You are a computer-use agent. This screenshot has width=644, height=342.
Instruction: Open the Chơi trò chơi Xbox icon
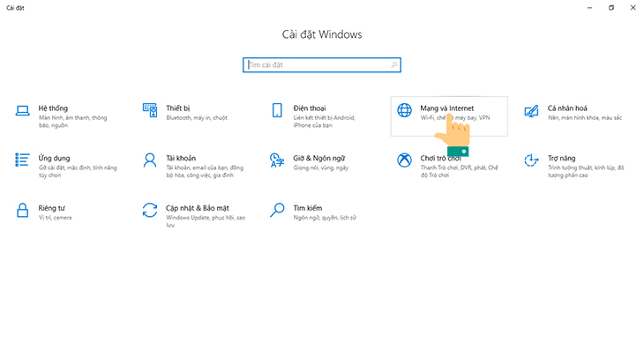pyautogui.click(x=405, y=160)
